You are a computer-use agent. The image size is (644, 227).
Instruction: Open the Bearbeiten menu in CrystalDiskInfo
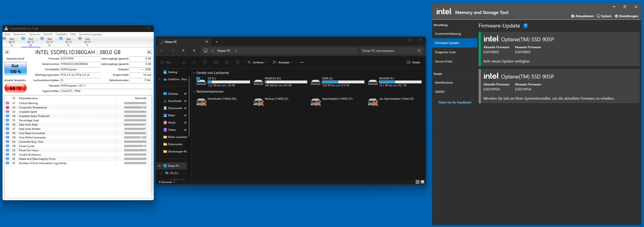tap(20, 34)
